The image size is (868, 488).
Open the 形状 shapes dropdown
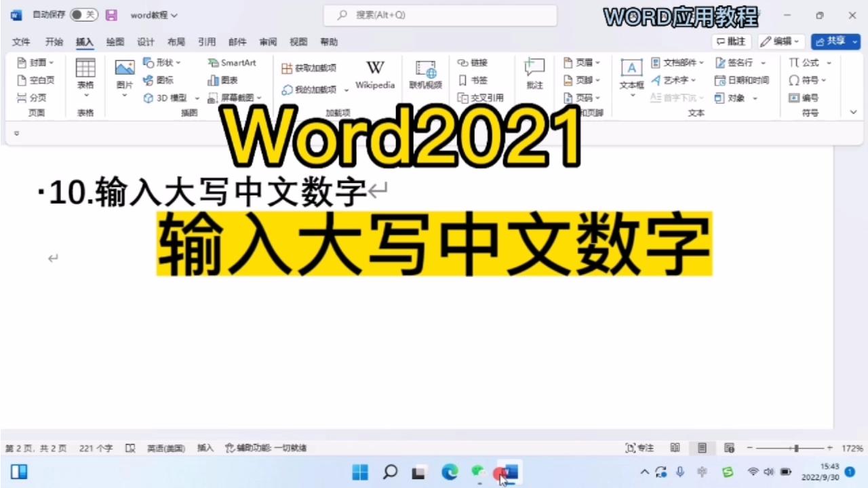click(165, 62)
